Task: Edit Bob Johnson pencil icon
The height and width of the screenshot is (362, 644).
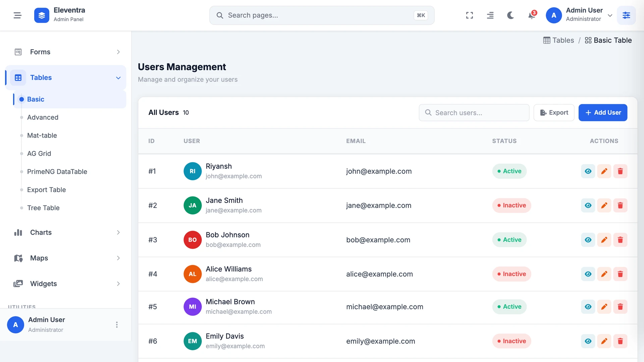Action: point(604,240)
